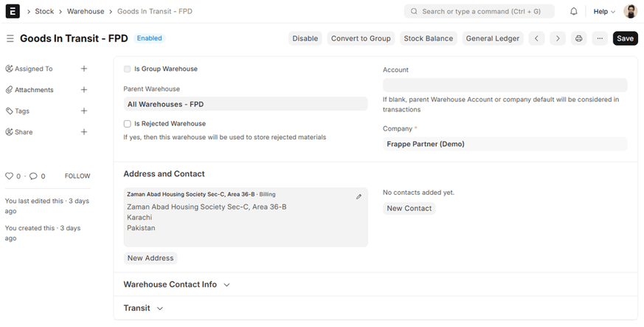
Task: Open the Company field selector
Action: (x=505, y=144)
